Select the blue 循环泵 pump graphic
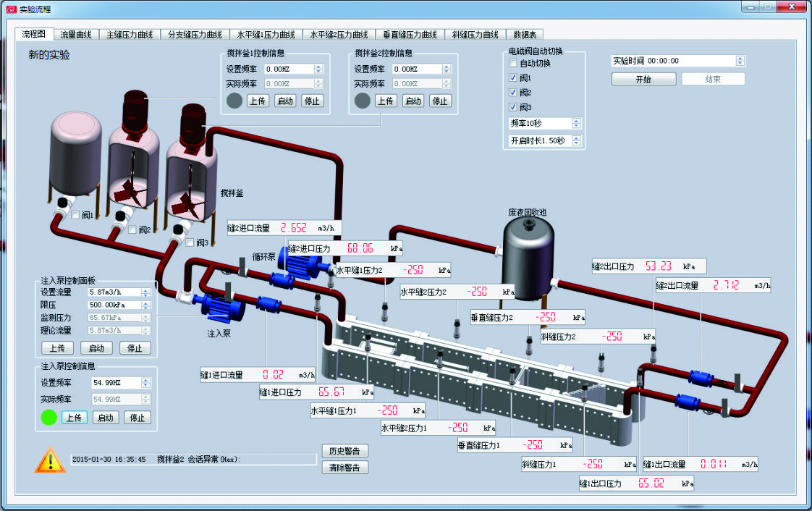This screenshot has height=511, width=812. click(297, 265)
